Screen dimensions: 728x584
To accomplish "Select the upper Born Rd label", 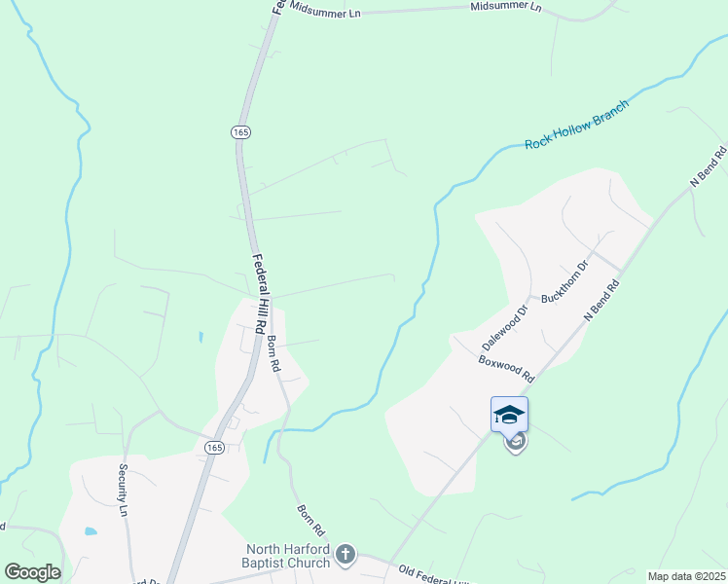I will (x=274, y=353).
